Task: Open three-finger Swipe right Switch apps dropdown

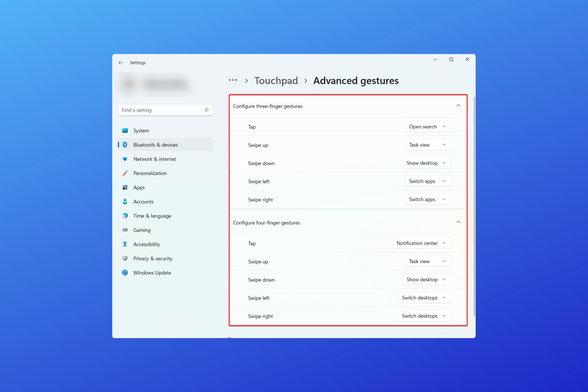Action: click(x=428, y=199)
